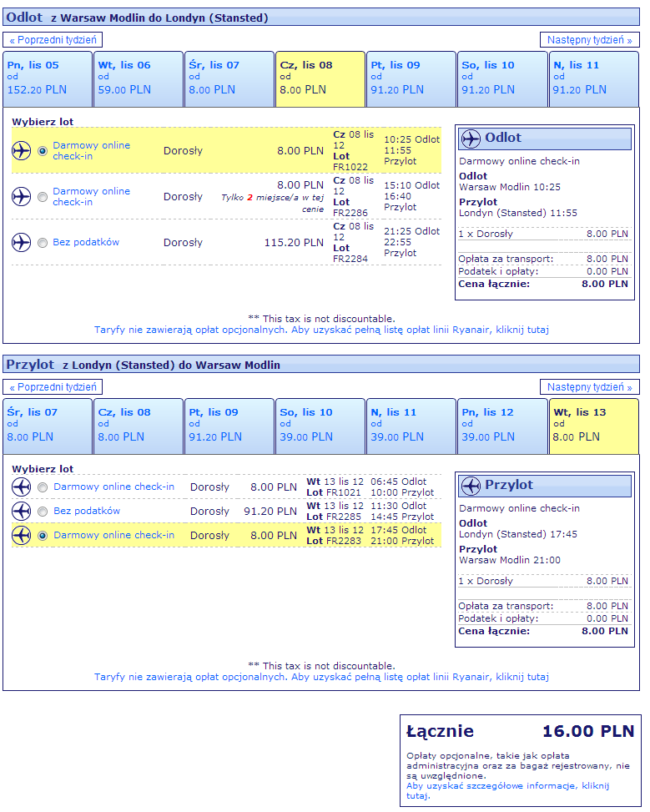The width and height of the screenshot is (650, 812).
Task: Click plane icon for return flight FR2285
Action: click(21, 511)
